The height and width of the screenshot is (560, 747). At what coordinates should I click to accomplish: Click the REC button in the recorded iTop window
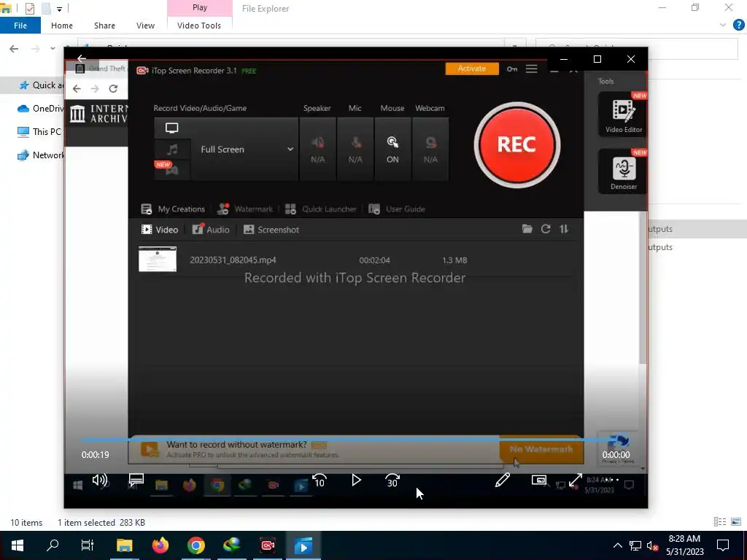[x=517, y=145]
